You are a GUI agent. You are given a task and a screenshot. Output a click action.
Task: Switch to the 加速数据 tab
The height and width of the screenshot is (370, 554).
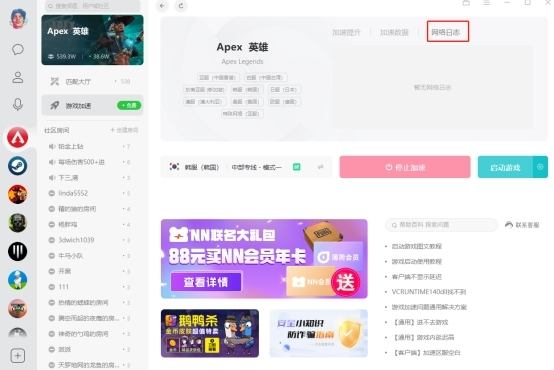(x=394, y=33)
